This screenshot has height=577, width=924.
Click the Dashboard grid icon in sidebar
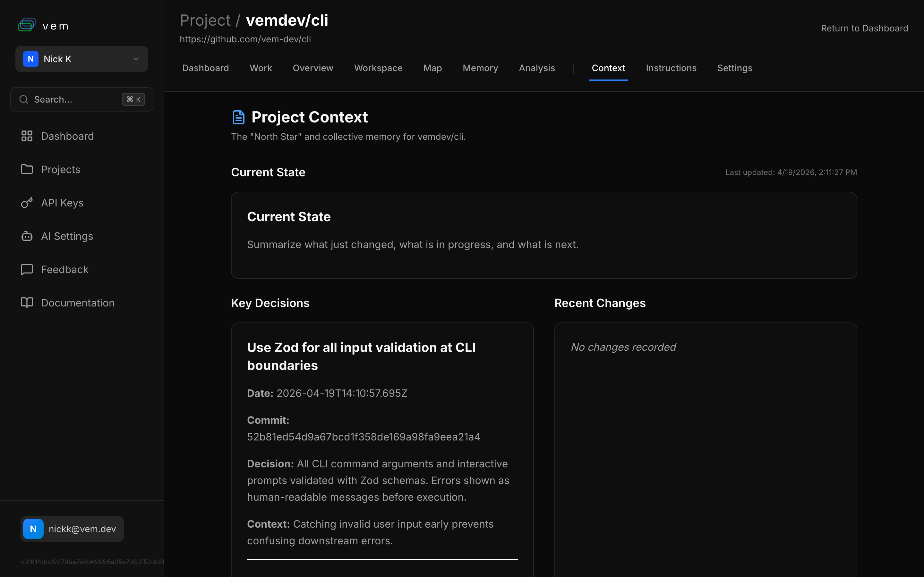pos(27,136)
